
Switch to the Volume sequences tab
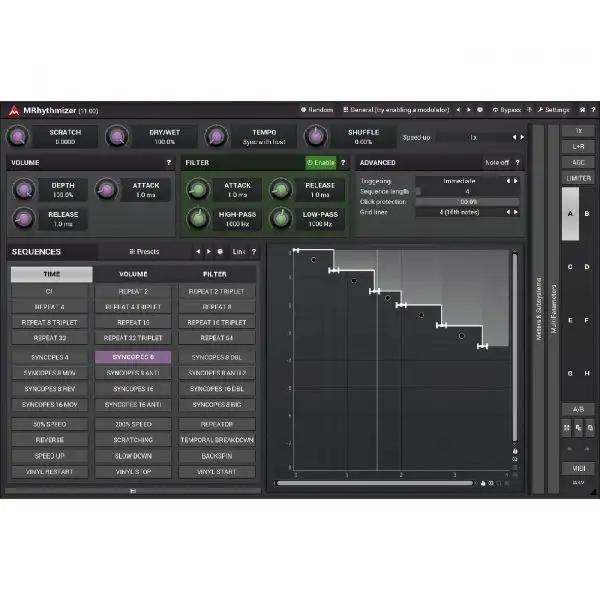133,273
